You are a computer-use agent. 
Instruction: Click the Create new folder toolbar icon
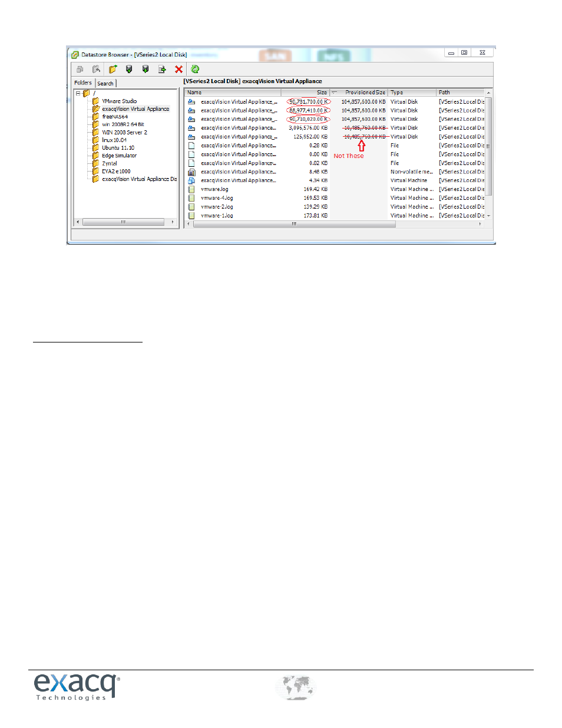113,69
